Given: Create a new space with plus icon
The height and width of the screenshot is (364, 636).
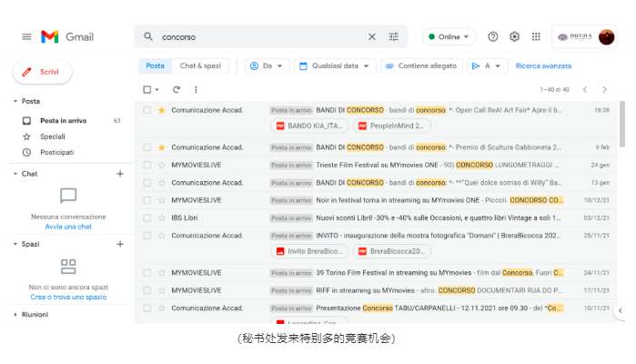Looking at the screenshot, I should 120,244.
